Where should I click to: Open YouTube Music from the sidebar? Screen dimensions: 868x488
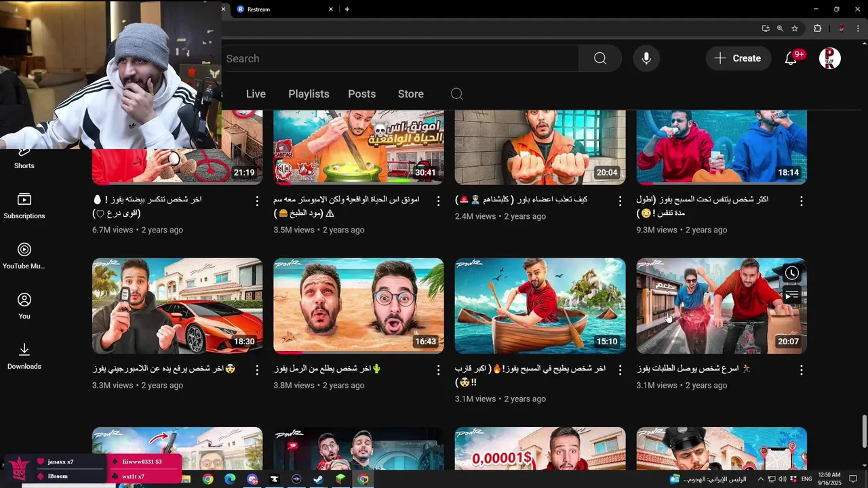point(24,256)
